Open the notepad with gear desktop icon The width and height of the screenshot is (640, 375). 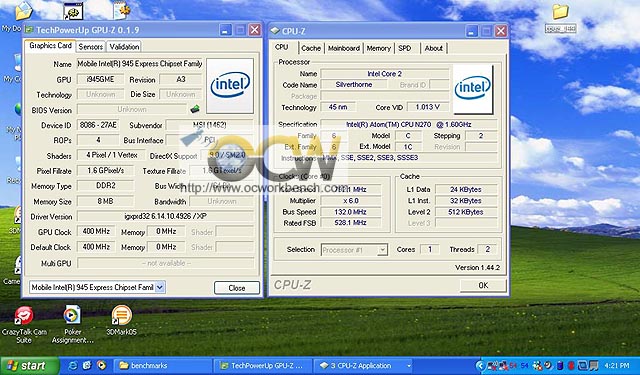122,10
